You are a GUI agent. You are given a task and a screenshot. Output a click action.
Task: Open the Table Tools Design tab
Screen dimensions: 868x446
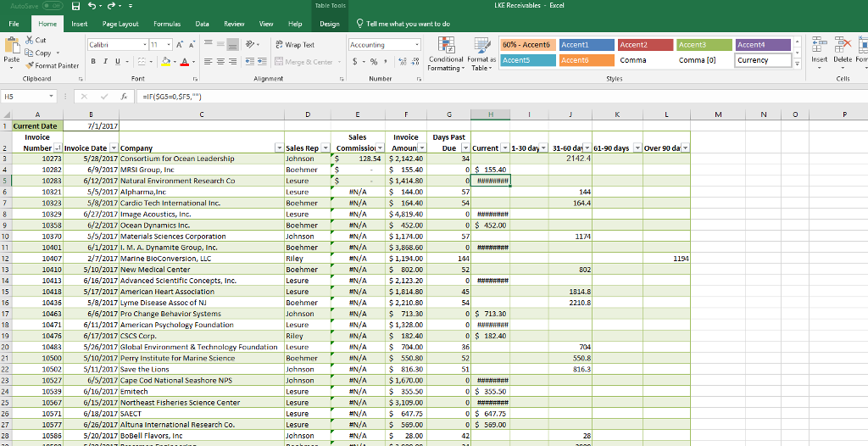tap(330, 24)
